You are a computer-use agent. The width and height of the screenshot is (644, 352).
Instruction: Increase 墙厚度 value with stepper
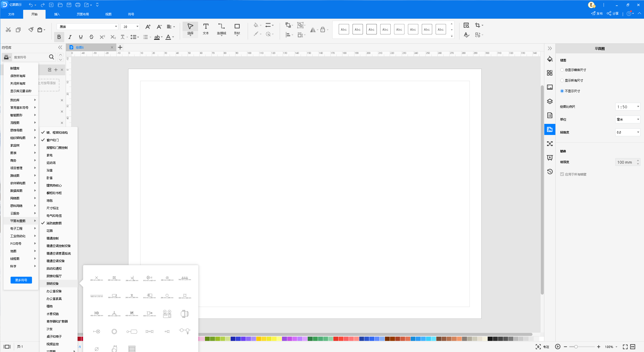click(x=638, y=160)
